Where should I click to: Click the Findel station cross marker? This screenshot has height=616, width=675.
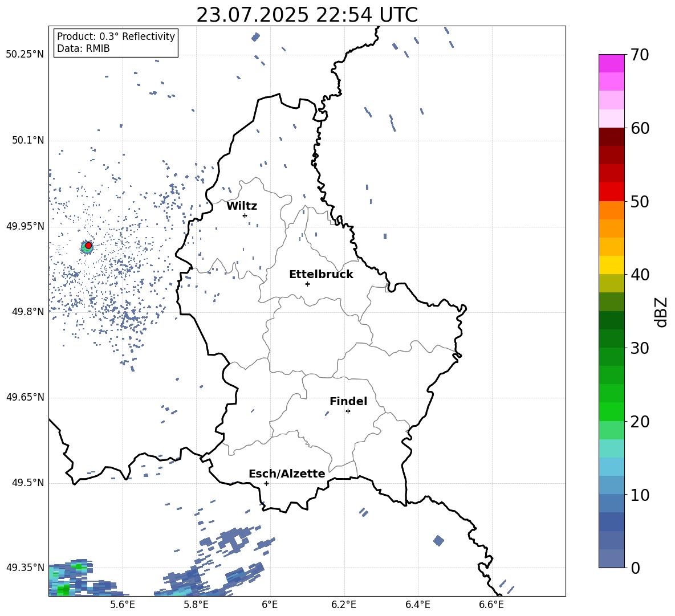(x=348, y=411)
